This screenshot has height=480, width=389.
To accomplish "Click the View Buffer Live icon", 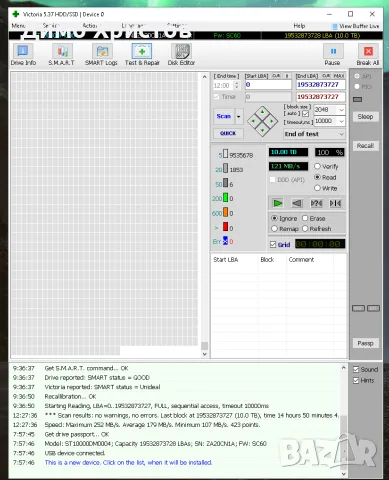I will point(335,26).
